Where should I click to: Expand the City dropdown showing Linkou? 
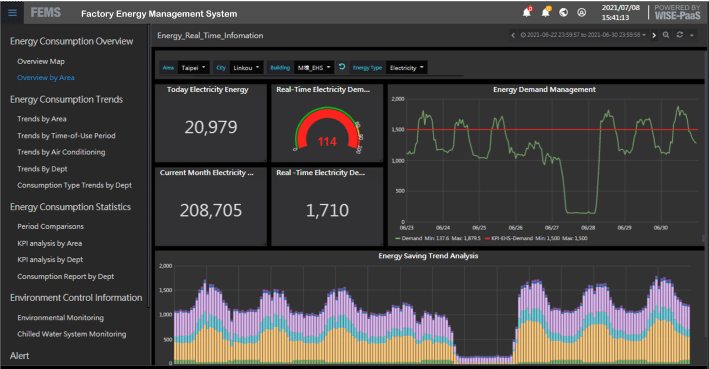pyautogui.click(x=246, y=68)
